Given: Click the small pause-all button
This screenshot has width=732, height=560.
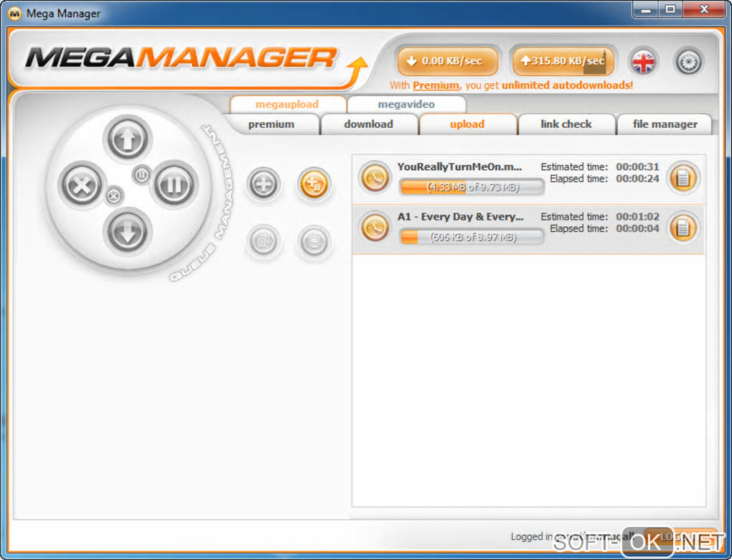Looking at the screenshot, I should (x=141, y=175).
